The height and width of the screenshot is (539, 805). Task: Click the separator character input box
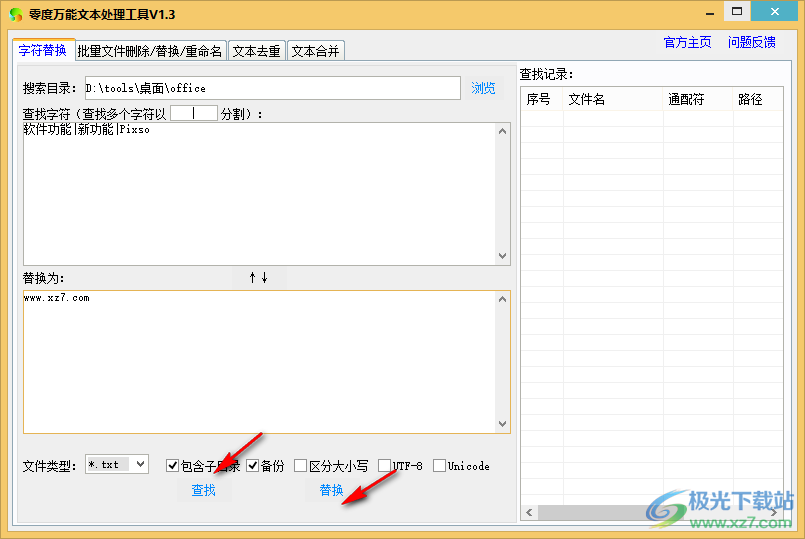[194, 113]
